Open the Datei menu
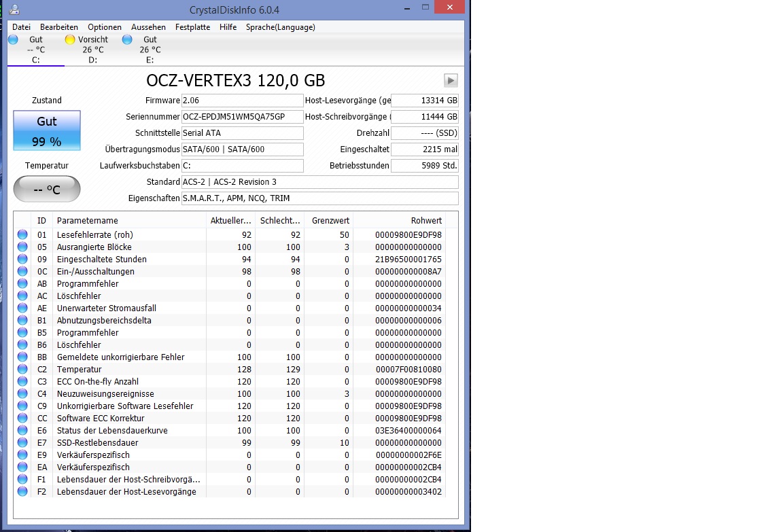Viewport: 783px width, 532px height. 22,27
